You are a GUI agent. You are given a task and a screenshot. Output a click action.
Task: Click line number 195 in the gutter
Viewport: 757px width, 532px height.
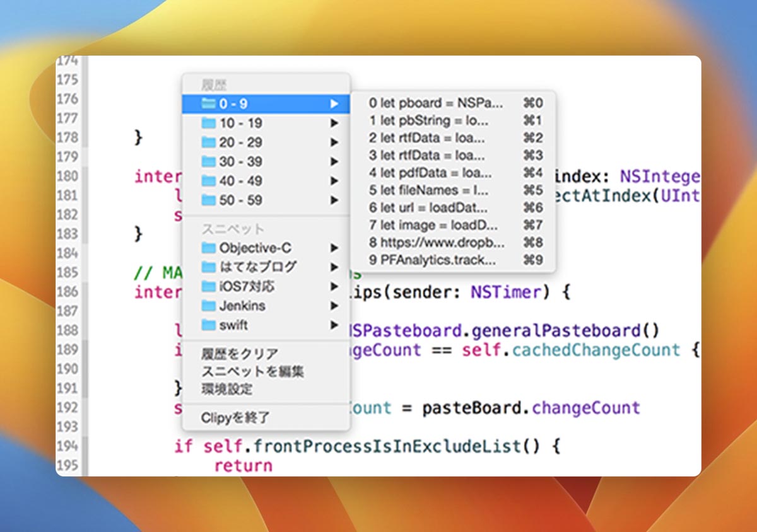pos(67,465)
